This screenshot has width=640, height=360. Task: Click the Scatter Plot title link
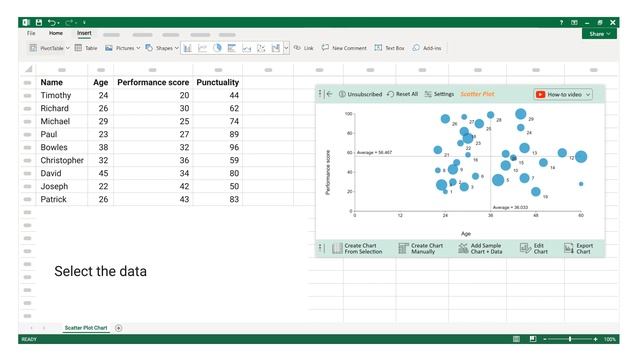tap(477, 94)
